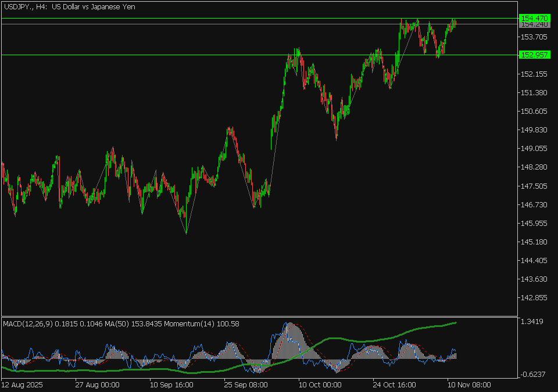
Task: Click the 149.830 price axis label
Action: [x=534, y=130]
